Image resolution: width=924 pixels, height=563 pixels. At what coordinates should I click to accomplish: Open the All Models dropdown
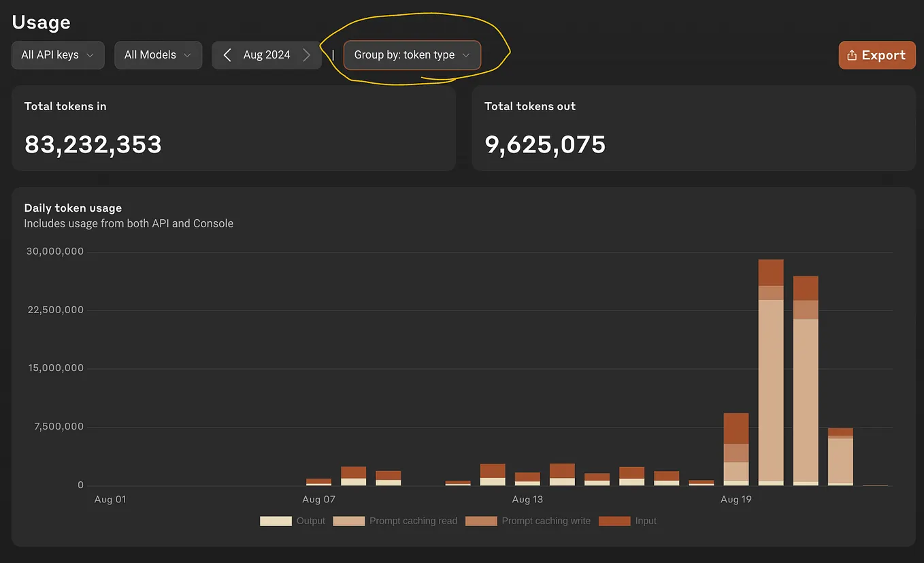click(x=158, y=55)
